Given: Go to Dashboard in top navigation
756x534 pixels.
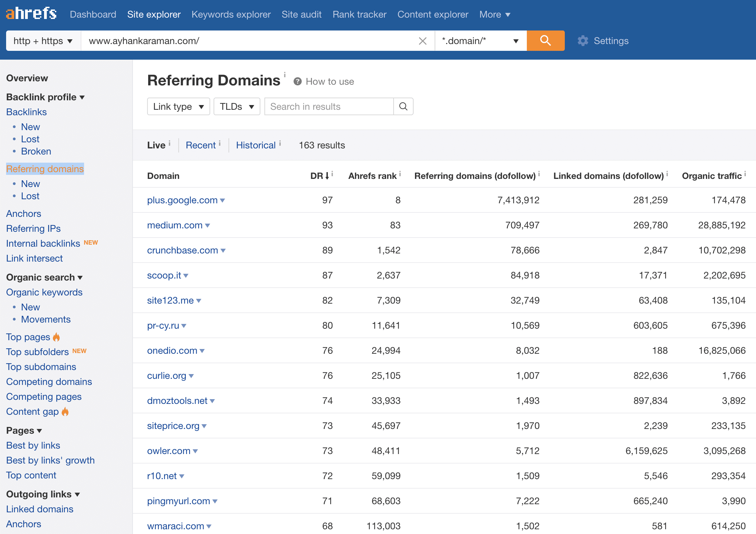Looking at the screenshot, I should coord(93,14).
